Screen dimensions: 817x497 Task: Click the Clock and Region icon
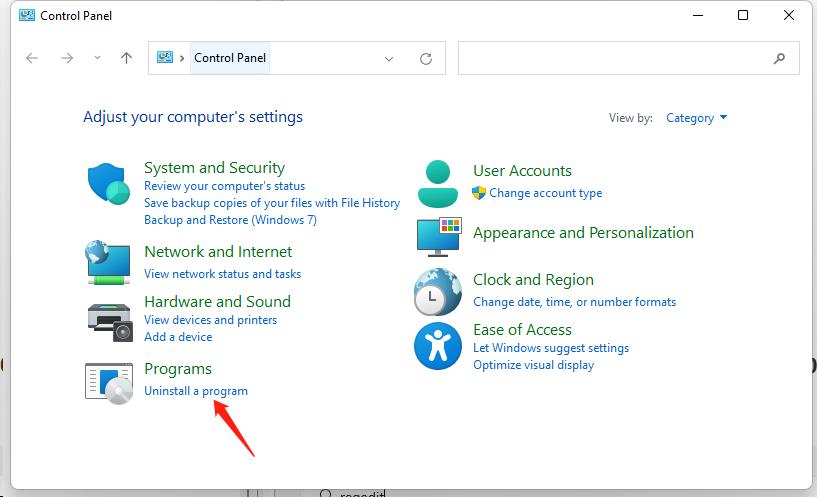[437, 292]
